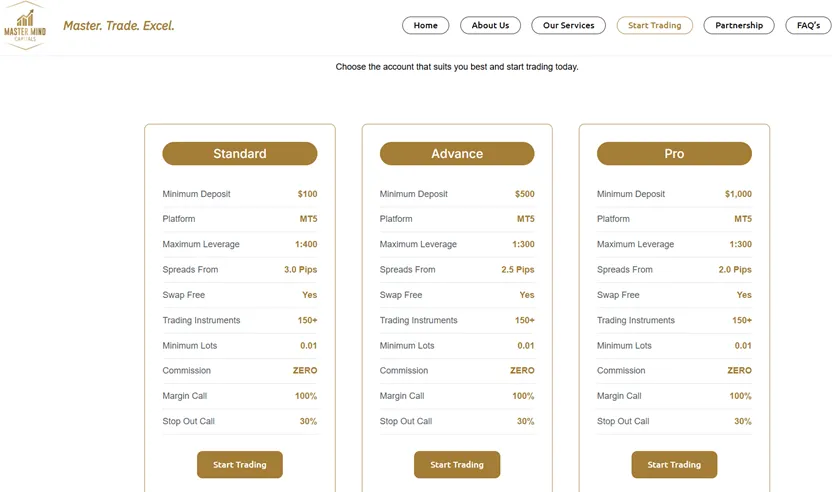
Task: Click the Master. Trade. Excel. tagline
Action: [x=119, y=25]
